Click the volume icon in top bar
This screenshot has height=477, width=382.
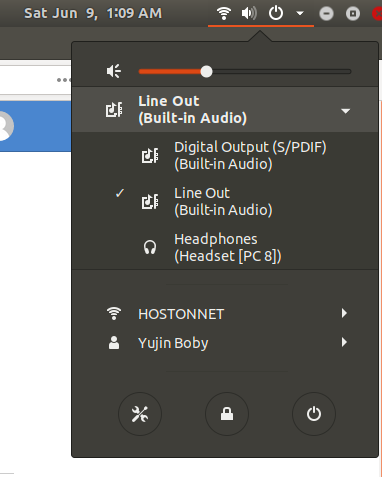click(249, 13)
